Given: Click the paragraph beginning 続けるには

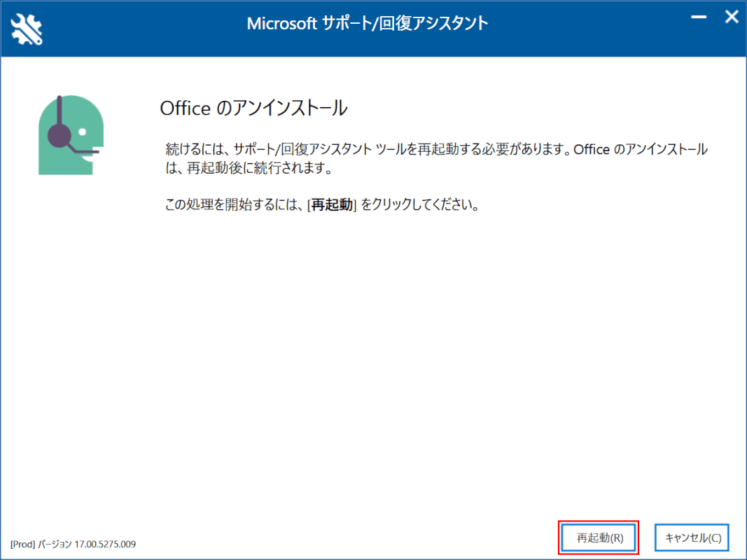Looking at the screenshot, I should point(436,159).
